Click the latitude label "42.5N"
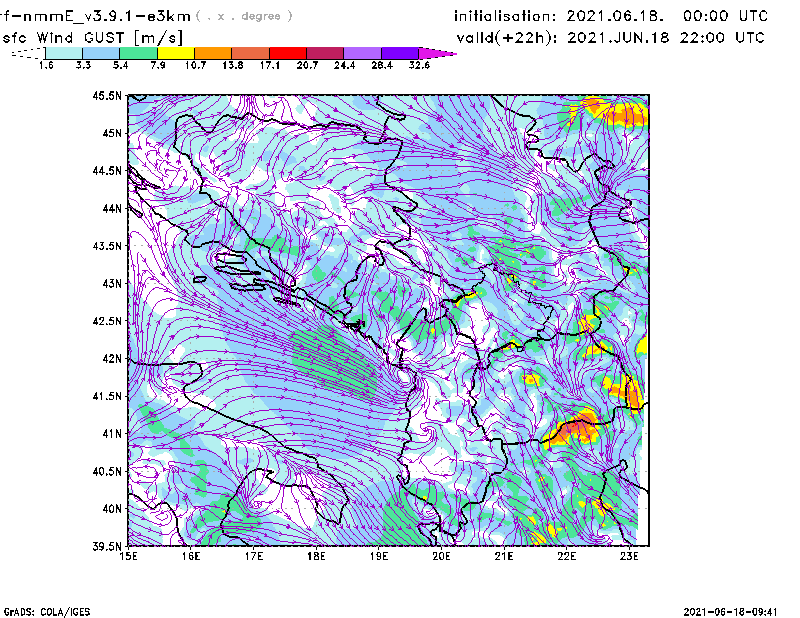Image resolution: width=800 pixels, height=618 pixels. click(107, 321)
